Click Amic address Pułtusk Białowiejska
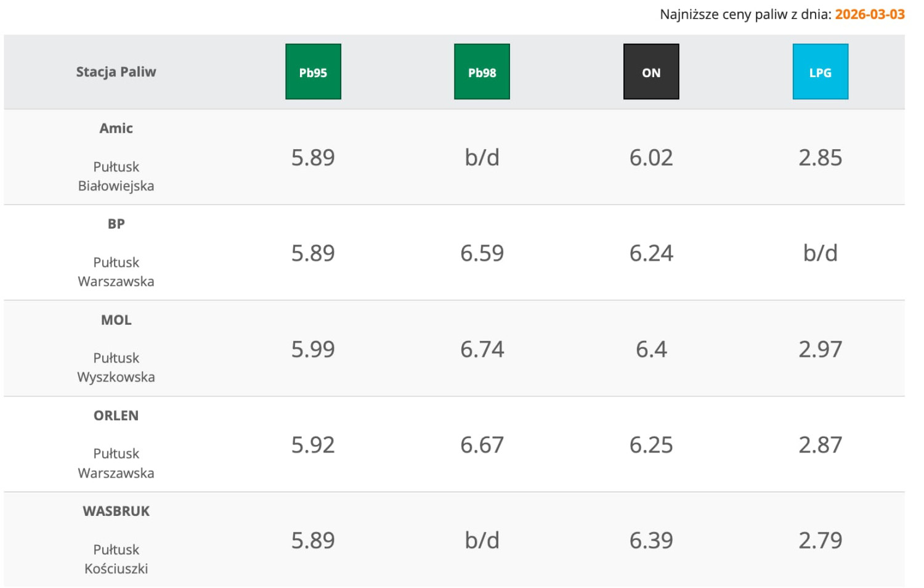The width and height of the screenshot is (924, 588). [x=116, y=176]
